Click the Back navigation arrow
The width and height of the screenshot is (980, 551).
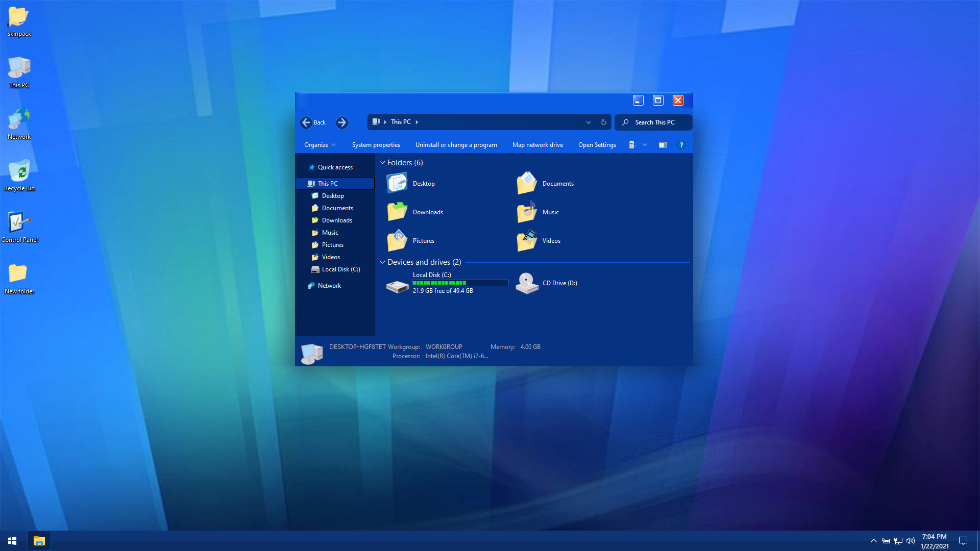click(306, 122)
